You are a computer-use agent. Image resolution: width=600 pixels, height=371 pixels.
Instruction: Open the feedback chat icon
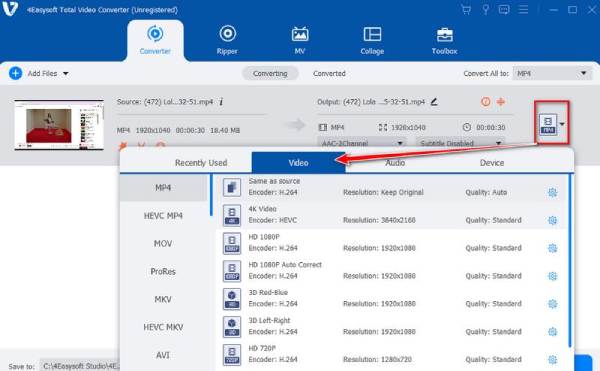click(504, 10)
